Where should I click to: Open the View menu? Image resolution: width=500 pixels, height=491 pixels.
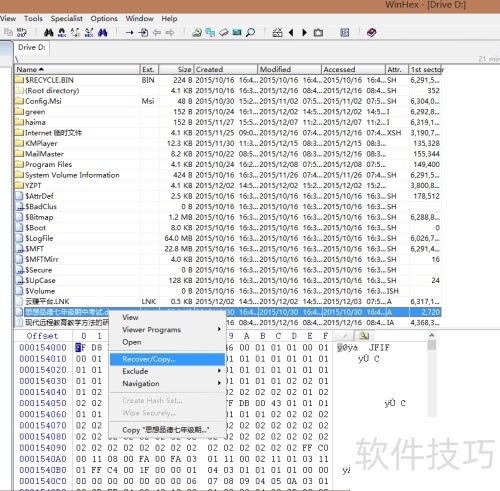point(8,18)
